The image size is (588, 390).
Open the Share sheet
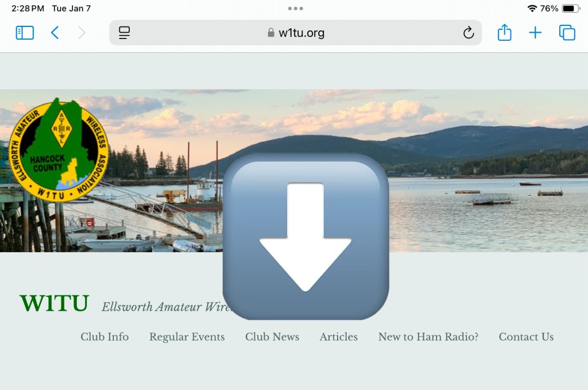tap(504, 32)
